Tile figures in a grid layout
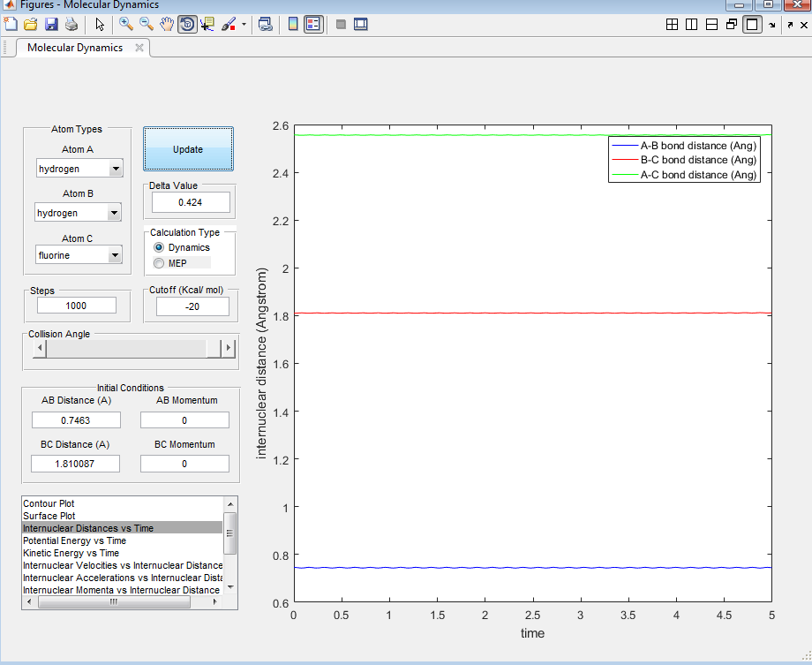Image resolution: width=812 pixels, height=665 pixels. [x=672, y=25]
